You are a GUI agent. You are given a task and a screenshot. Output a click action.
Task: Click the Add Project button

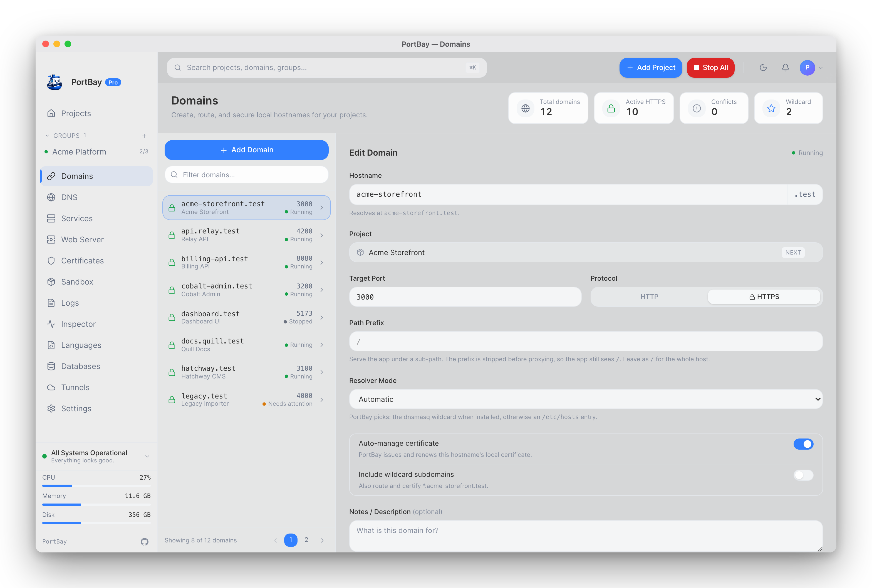651,68
